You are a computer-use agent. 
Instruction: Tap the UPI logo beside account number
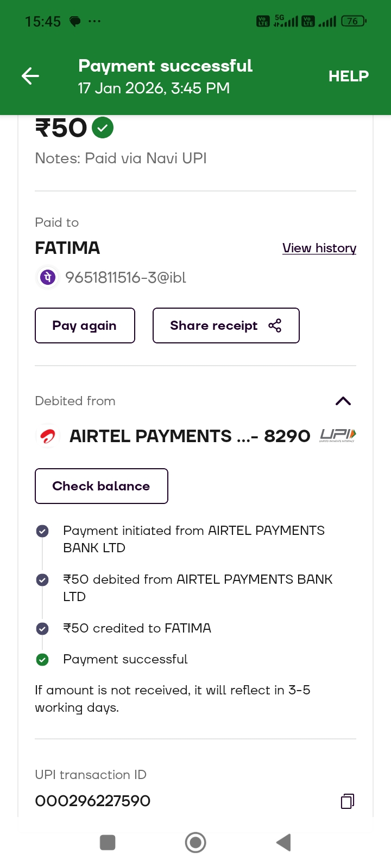coord(337,435)
